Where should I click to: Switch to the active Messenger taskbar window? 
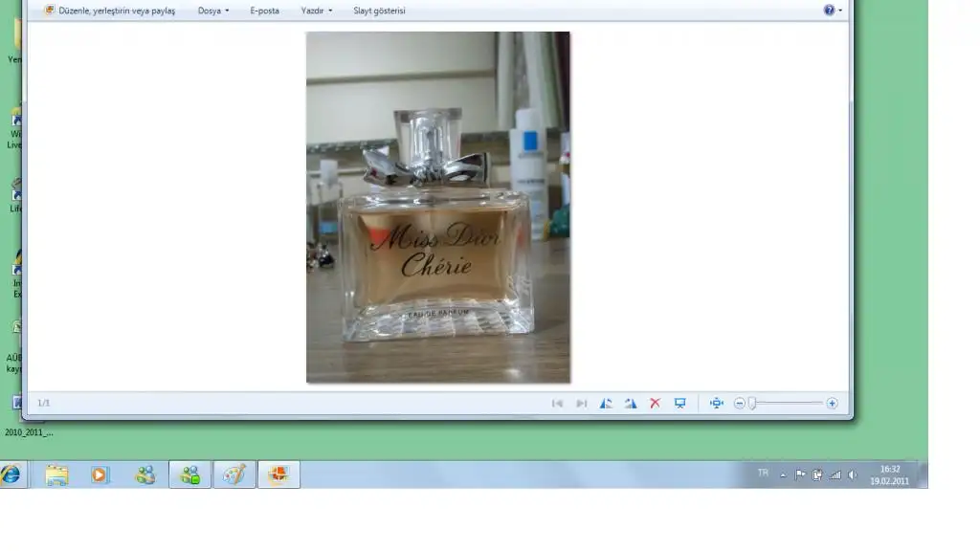(190, 474)
